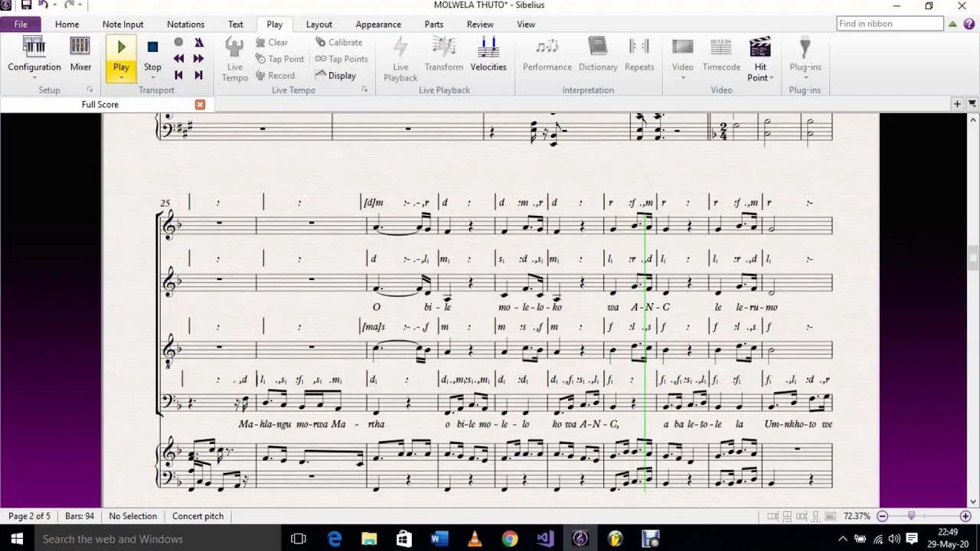The width and height of the screenshot is (980, 551).
Task: Toggle Display in Live Tempo group
Action: tap(335, 76)
